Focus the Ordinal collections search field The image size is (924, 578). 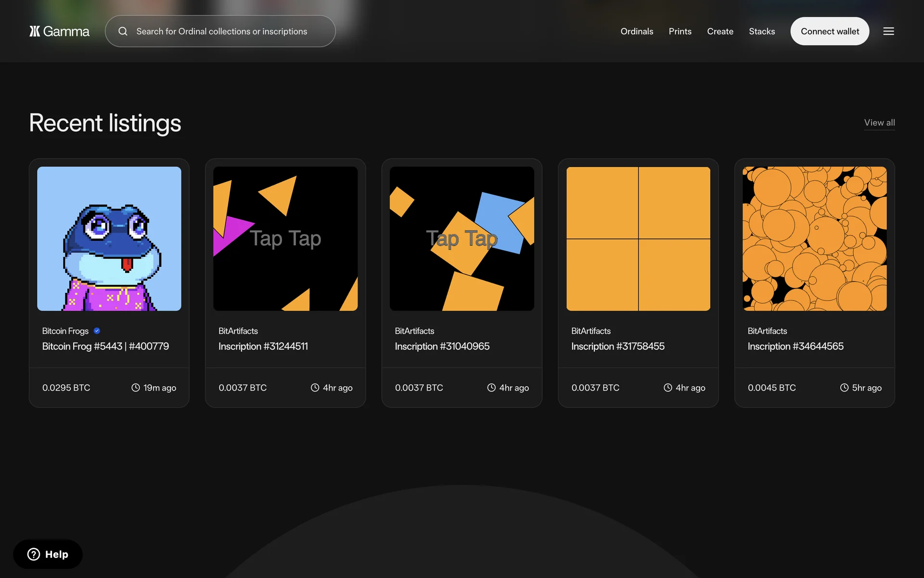[x=221, y=31]
